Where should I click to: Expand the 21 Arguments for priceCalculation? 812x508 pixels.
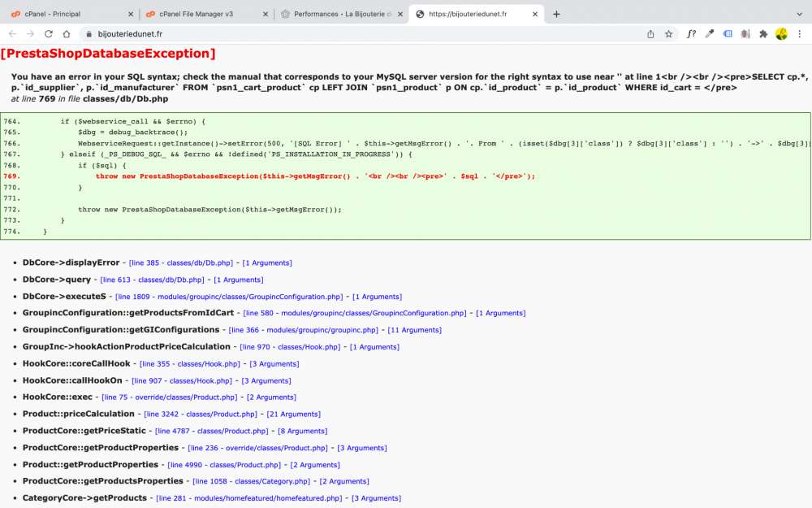pos(294,415)
